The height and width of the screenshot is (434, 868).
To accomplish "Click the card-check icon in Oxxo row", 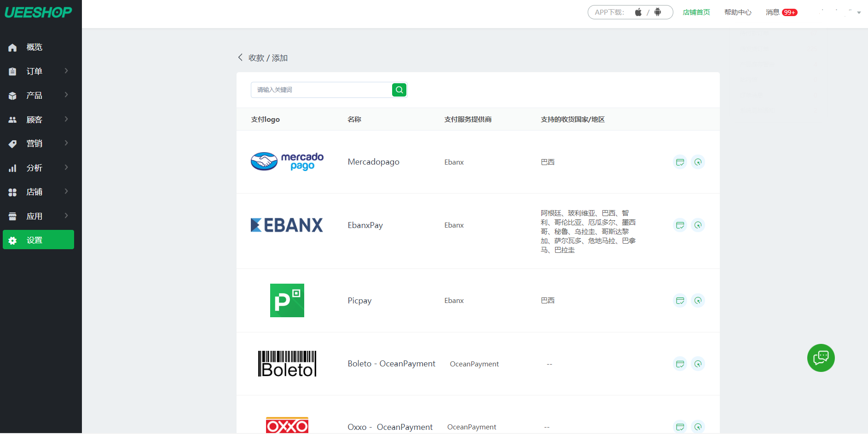I will (680, 427).
